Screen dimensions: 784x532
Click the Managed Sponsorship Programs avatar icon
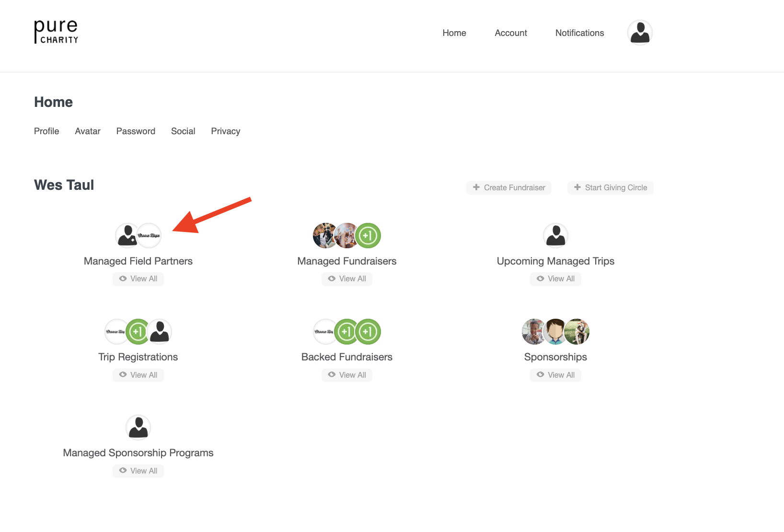pyautogui.click(x=138, y=428)
